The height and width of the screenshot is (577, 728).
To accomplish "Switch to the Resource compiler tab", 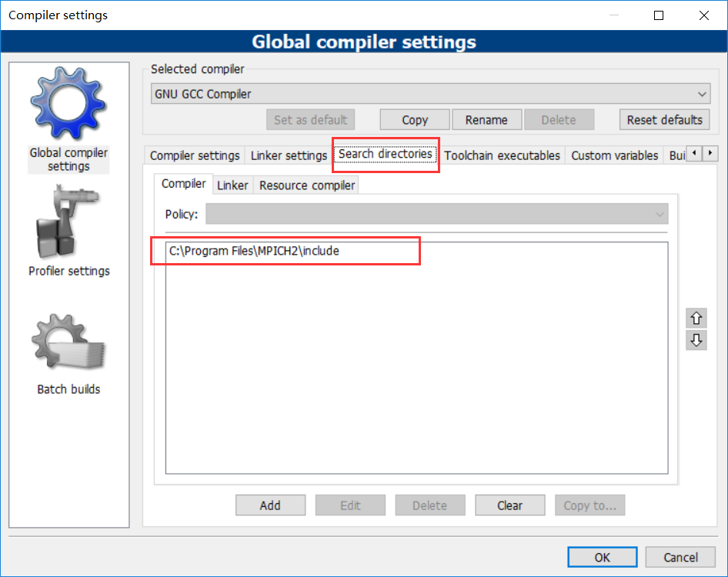I will point(306,185).
